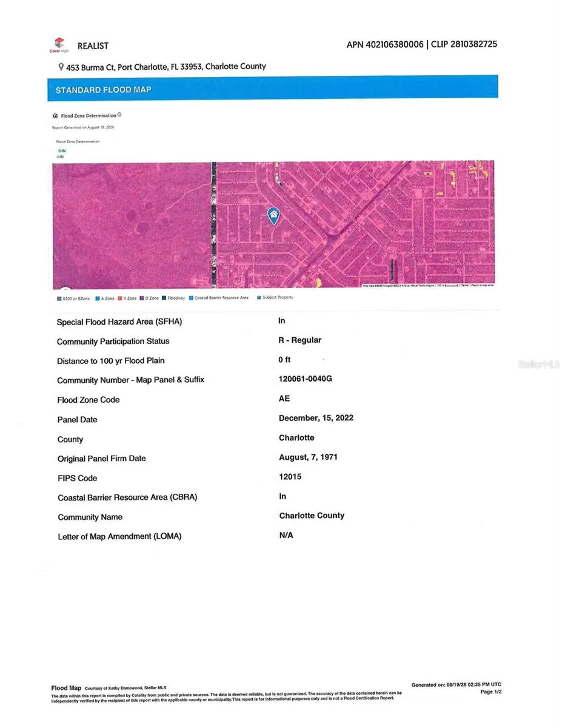562x728 pixels.
Task: Click the December, 15, 2022 panel date value
Action: (316, 418)
